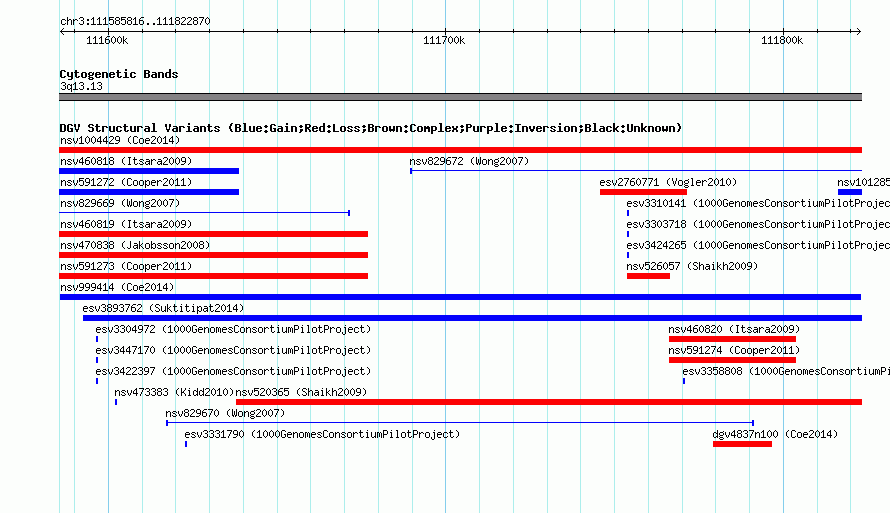890x513 pixels.
Task: Open nsv473383 (Kidd2010) label
Action: pos(174,392)
